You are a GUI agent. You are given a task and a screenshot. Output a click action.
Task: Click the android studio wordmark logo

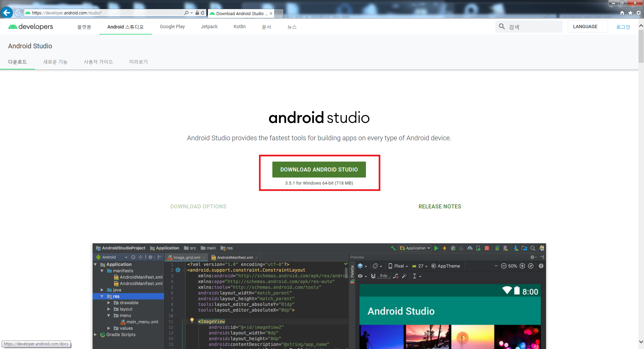(x=319, y=118)
